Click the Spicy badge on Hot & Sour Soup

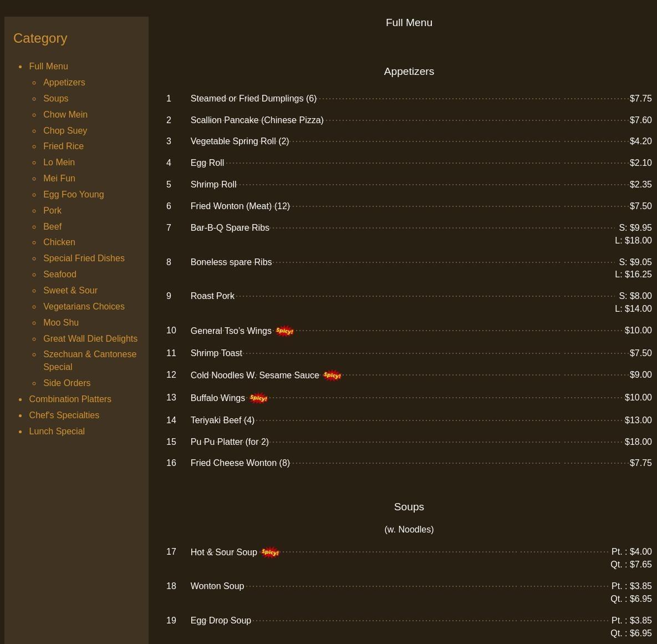pyautogui.click(x=270, y=552)
